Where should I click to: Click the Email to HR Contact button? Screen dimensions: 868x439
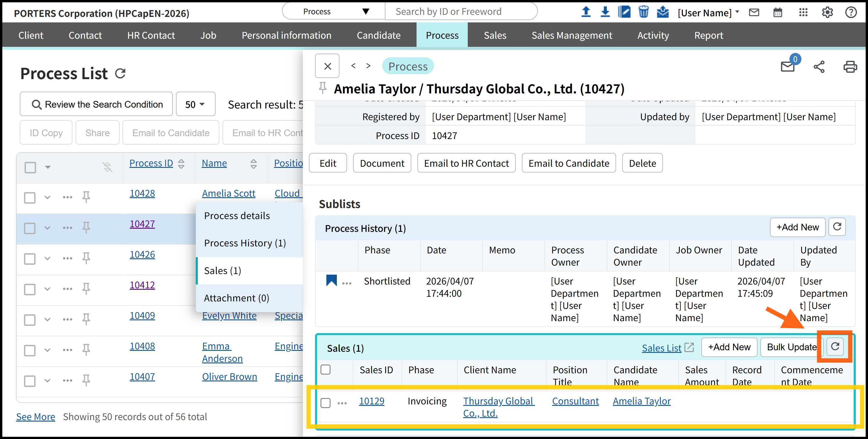coord(466,163)
